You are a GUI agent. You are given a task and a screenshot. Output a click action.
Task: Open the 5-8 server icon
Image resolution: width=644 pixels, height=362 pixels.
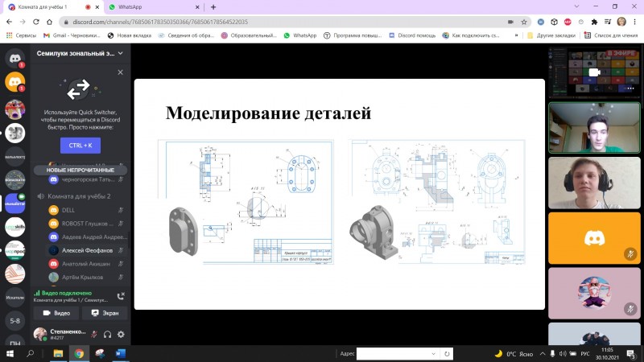coord(14,320)
